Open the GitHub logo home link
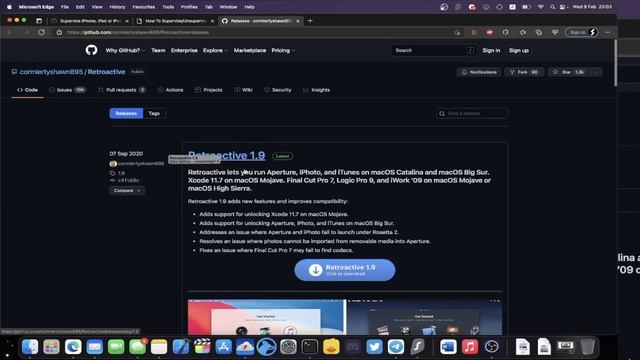Viewport: 640px width, 360px height. (x=91, y=50)
